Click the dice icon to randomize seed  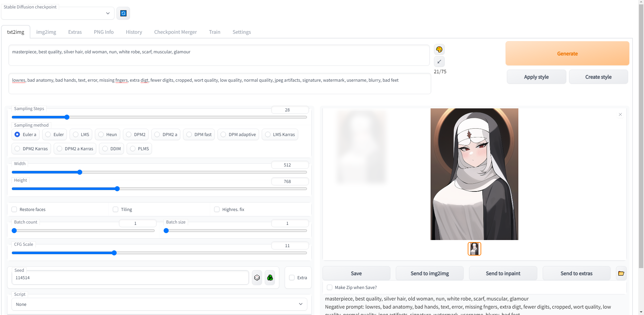click(257, 278)
